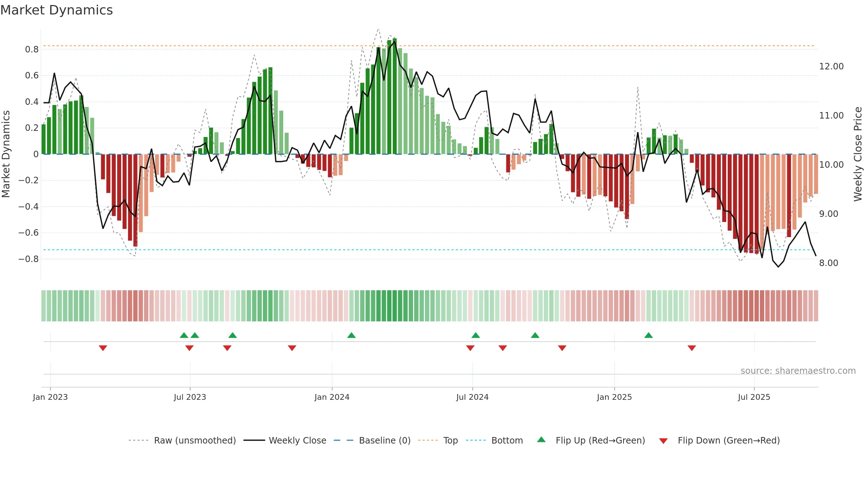The width and height of the screenshot is (868, 488).
Task: Click the 'Jul 2023' x-axis label
Action: (x=190, y=397)
